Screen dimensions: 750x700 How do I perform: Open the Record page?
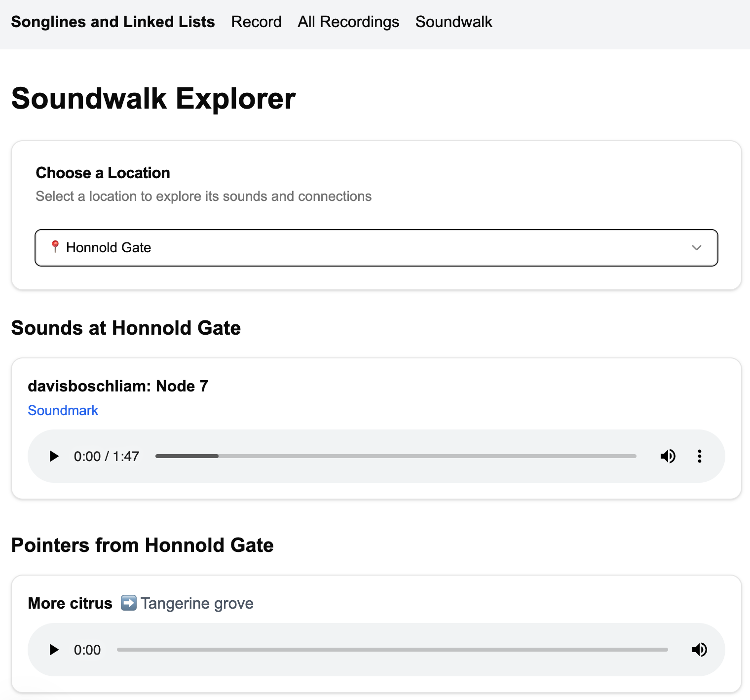256,22
